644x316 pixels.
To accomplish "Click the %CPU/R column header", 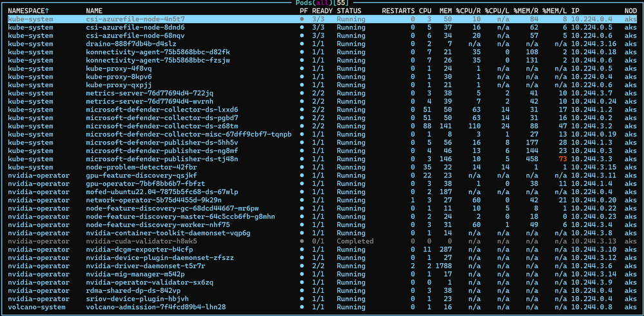I will (x=468, y=11).
